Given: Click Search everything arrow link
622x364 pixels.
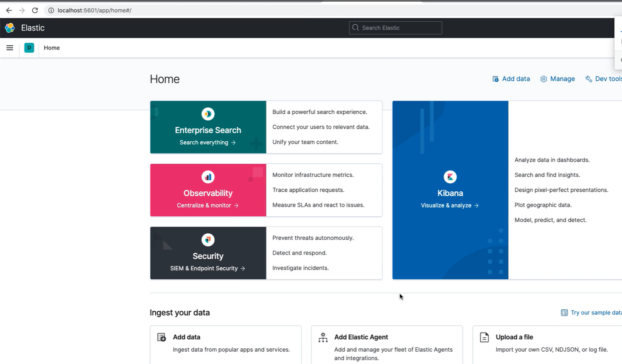Looking at the screenshot, I should click(x=207, y=143).
